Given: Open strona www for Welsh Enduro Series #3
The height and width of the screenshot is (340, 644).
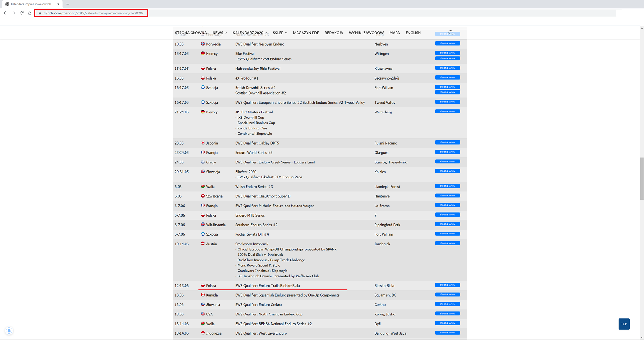Looking at the screenshot, I should (447, 186).
